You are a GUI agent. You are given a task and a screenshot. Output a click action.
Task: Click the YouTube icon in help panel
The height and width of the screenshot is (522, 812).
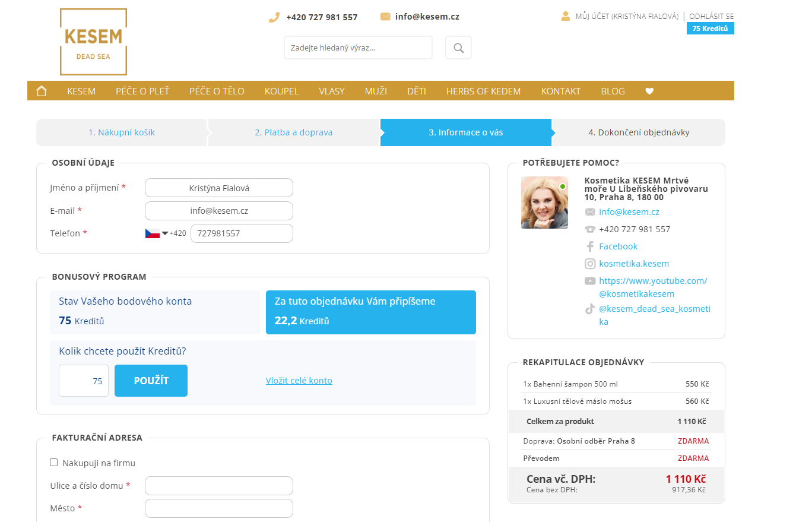(x=590, y=281)
